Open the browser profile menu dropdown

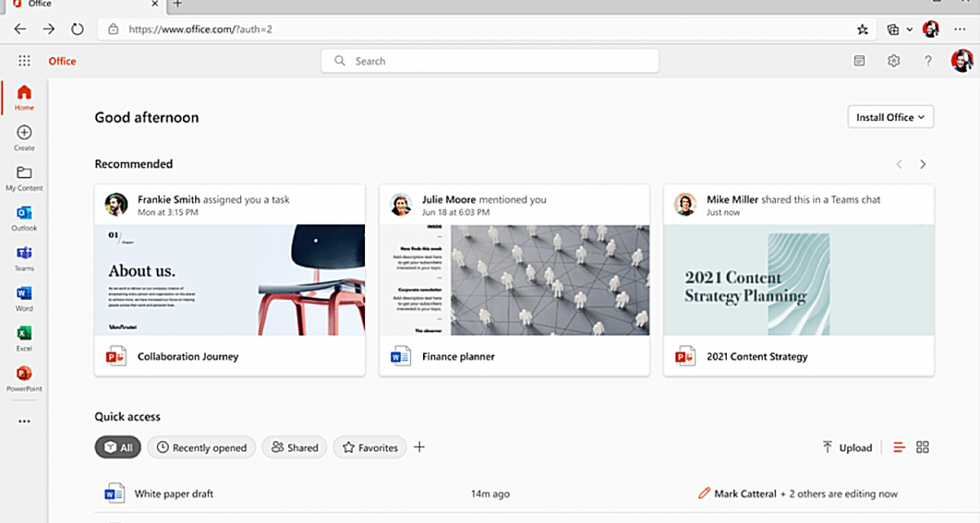tap(929, 29)
